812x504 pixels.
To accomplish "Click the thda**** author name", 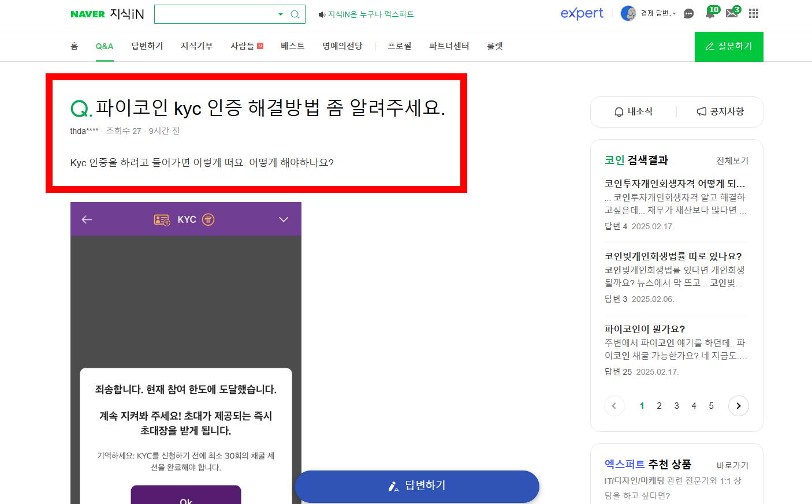I will 84,131.
